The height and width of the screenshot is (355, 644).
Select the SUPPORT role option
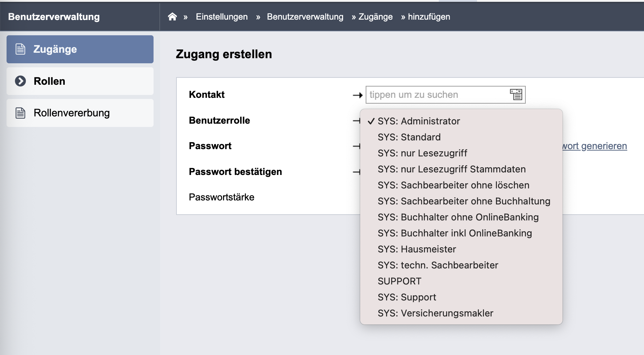[x=461, y=281]
